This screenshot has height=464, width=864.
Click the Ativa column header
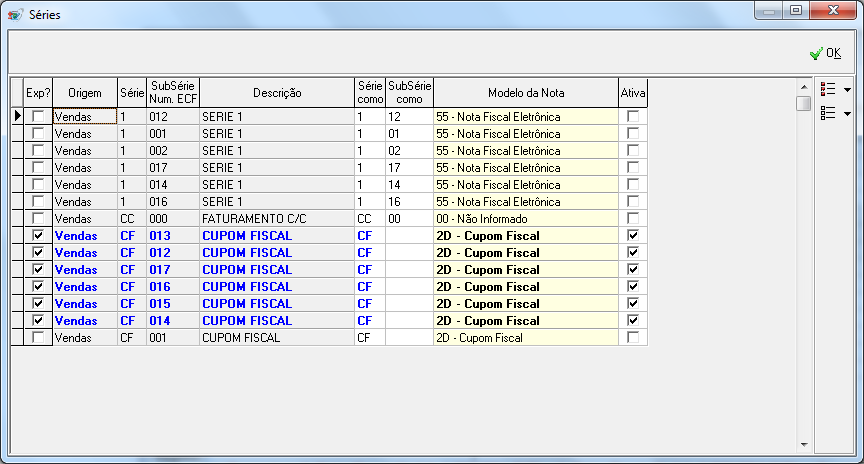tap(633, 93)
